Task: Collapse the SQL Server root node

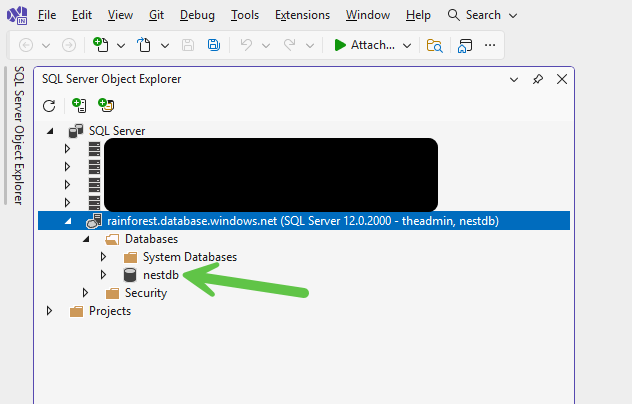Action: tap(50, 131)
